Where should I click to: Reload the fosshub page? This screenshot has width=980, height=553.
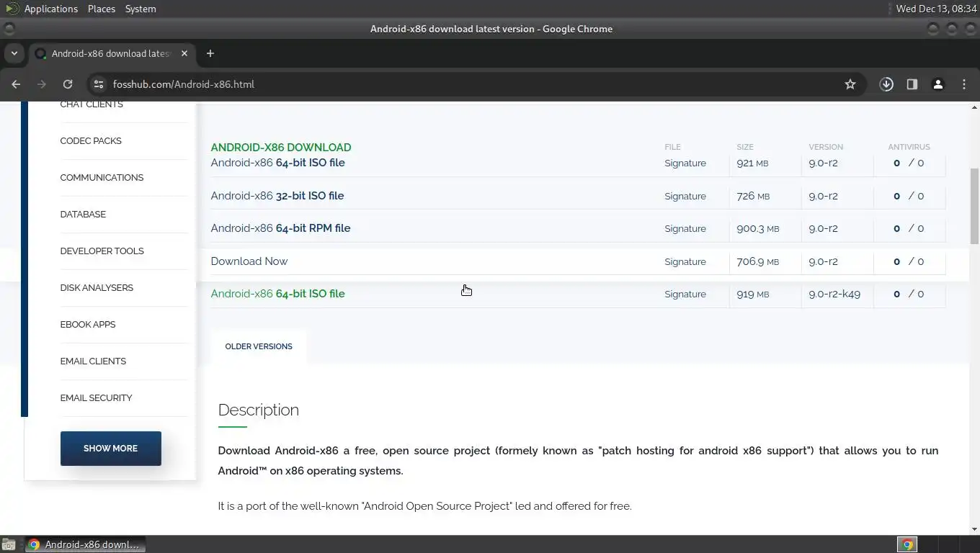(68, 84)
